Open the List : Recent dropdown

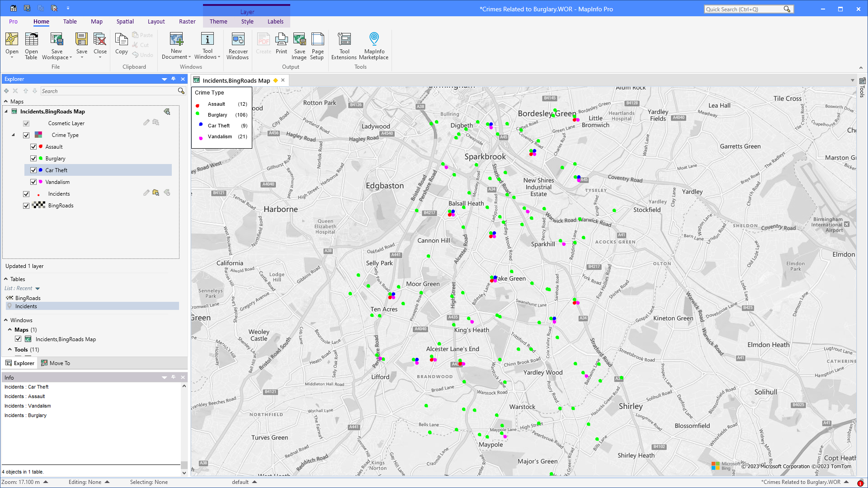coord(37,288)
